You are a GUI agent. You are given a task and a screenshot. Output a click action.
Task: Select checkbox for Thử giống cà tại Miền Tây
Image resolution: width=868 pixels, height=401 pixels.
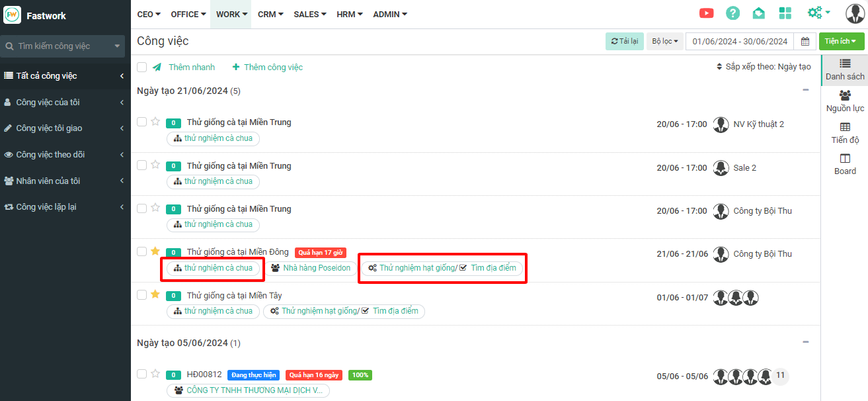click(141, 294)
